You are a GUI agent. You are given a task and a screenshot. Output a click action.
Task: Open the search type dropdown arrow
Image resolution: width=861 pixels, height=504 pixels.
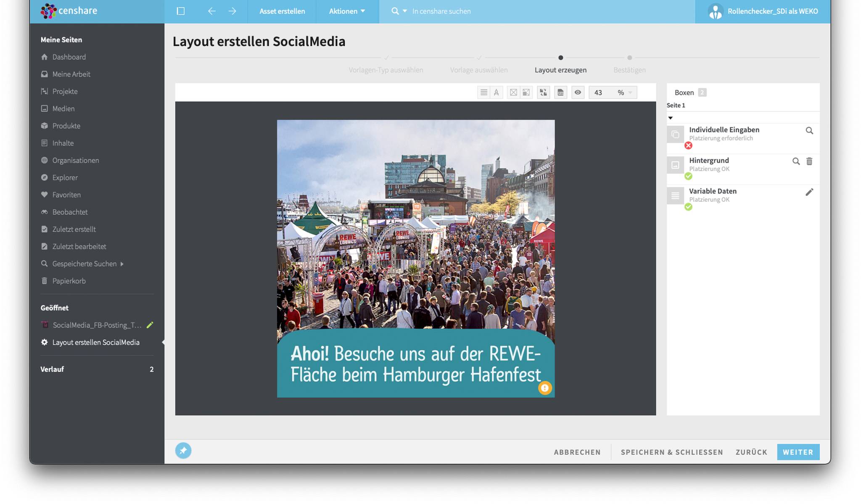pos(405,11)
